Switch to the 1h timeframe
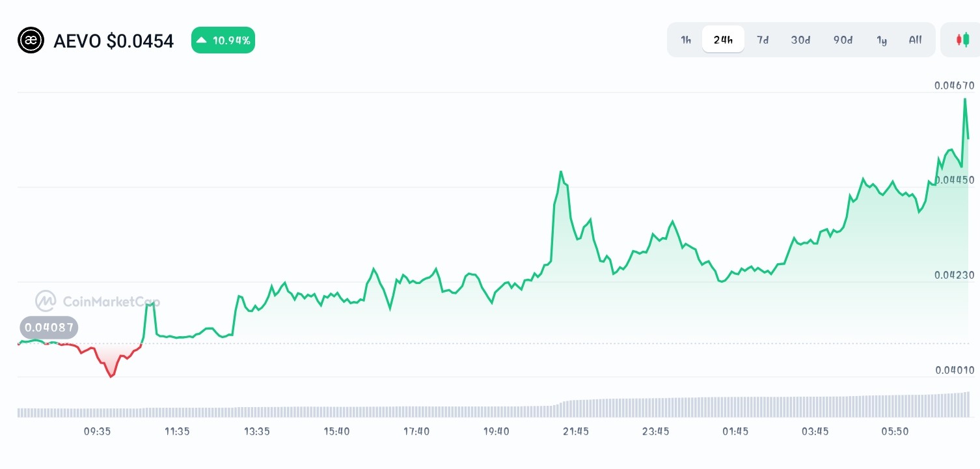This screenshot has width=980, height=469. tap(685, 40)
